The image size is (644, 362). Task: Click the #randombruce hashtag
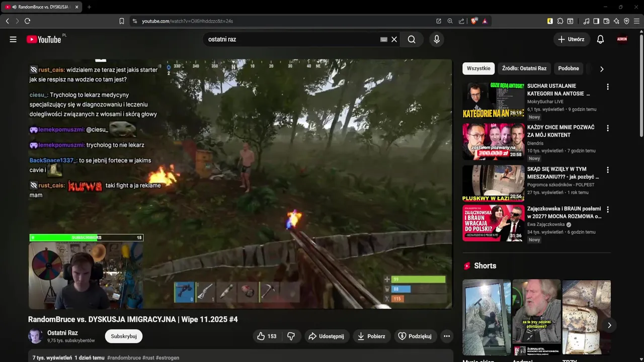point(124,358)
